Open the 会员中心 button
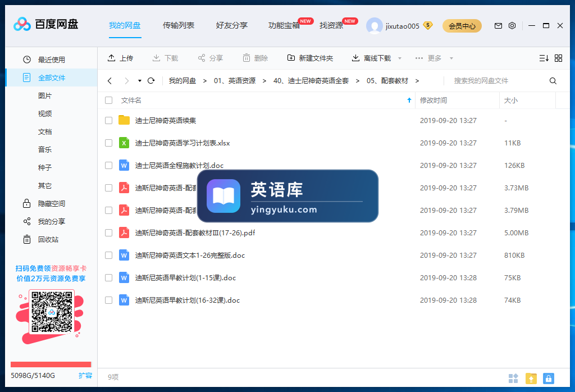Image resolution: width=575 pixels, height=392 pixels. 462,26
